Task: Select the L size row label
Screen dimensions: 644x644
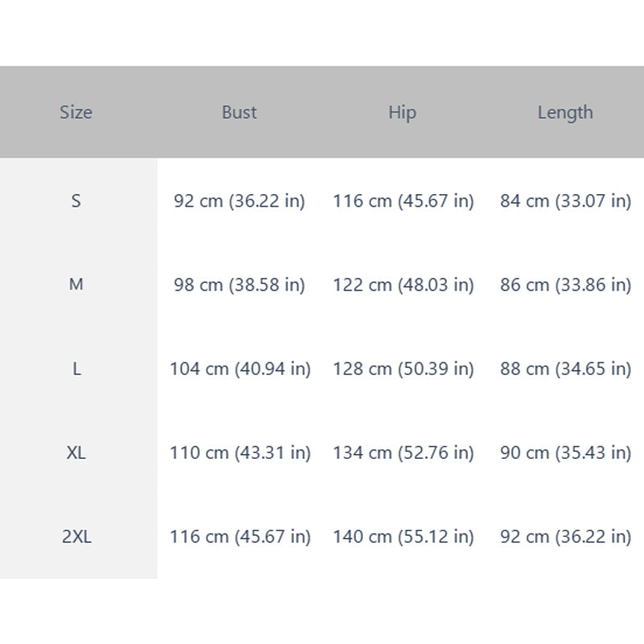Action: [x=76, y=369]
